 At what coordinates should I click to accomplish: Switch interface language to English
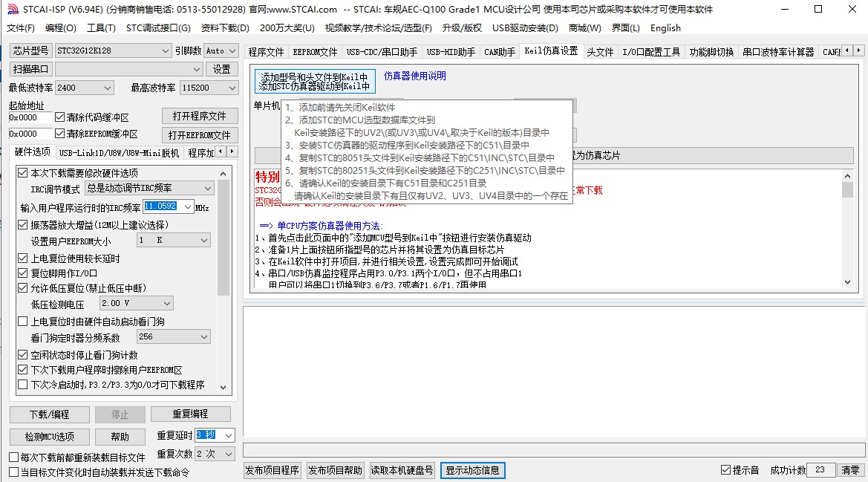click(665, 27)
